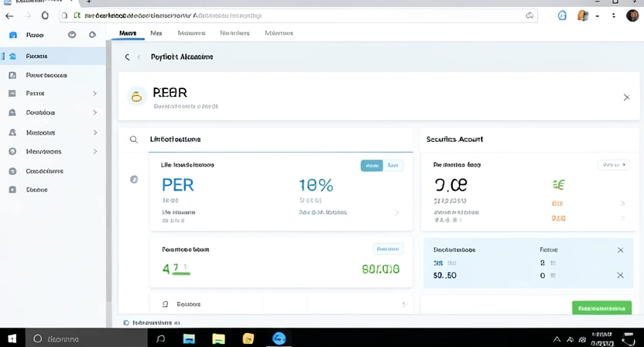The height and width of the screenshot is (347, 644).
Task: Click the back arrow next to the page title
Action: click(x=128, y=57)
